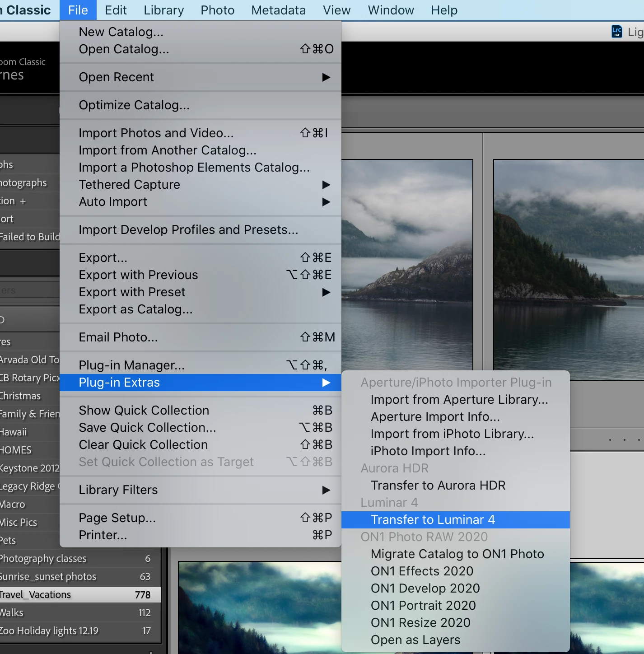
Task: Select the Christmas folder
Action: point(30,396)
